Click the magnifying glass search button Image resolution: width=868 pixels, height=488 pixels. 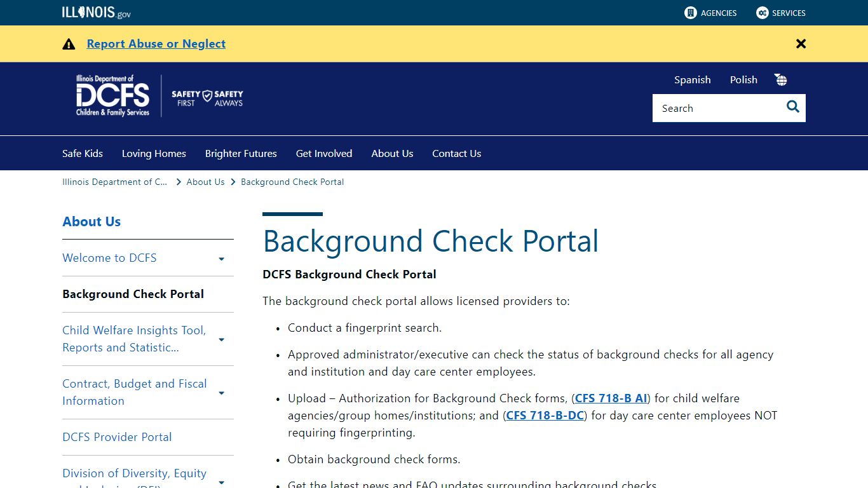(792, 107)
